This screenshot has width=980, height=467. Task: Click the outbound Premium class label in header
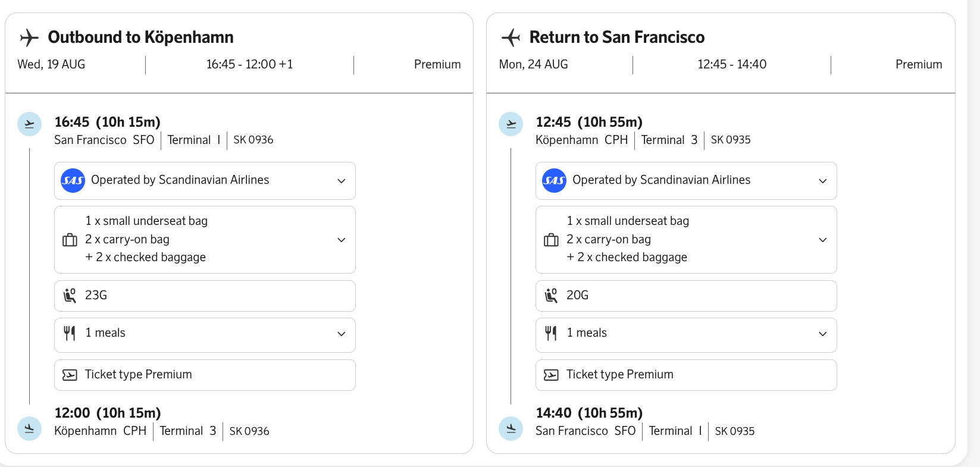pos(437,64)
